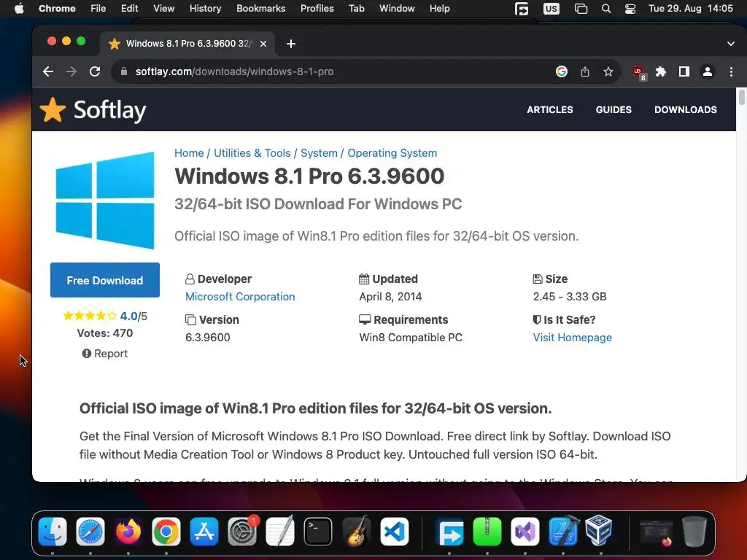Launch Safari from the dock
This screenshot has width=747, height=560.
pyautogui.click(x=90, y=532)
